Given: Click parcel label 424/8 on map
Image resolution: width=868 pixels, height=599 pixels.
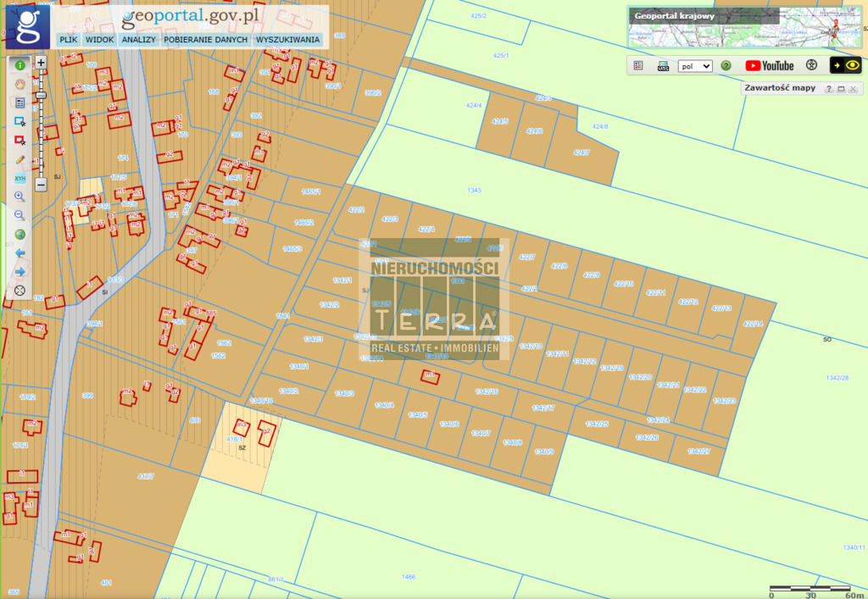Looking at the screenshot, I should (600, 126).
